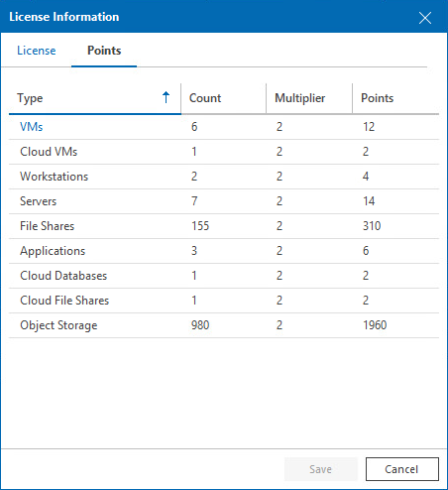The image size is (448, 490).
Task: Select the Servers row
Action: pyautogui.click(x=224, y=201)
